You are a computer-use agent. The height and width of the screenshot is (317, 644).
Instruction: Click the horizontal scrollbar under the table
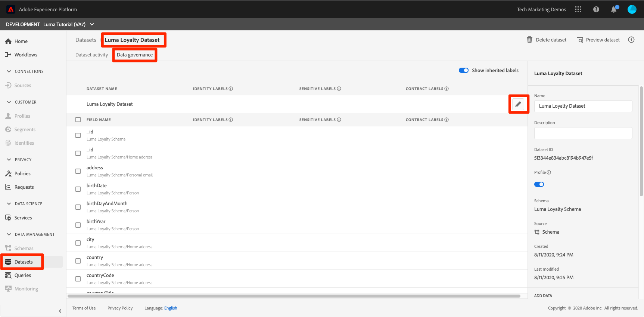click(x=294, y=296)
